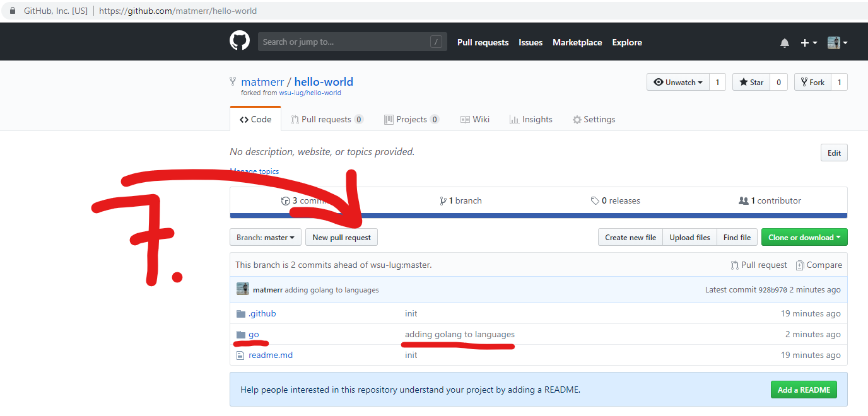Fork the repository
Image resolution: width=868 pixels, height=416 pixels.
(812, 82)
